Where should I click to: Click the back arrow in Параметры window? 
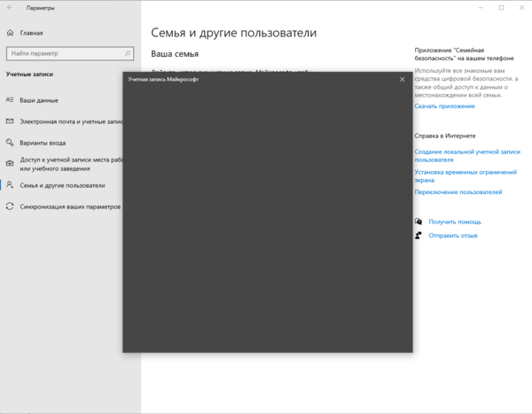[x=10, y=8]
